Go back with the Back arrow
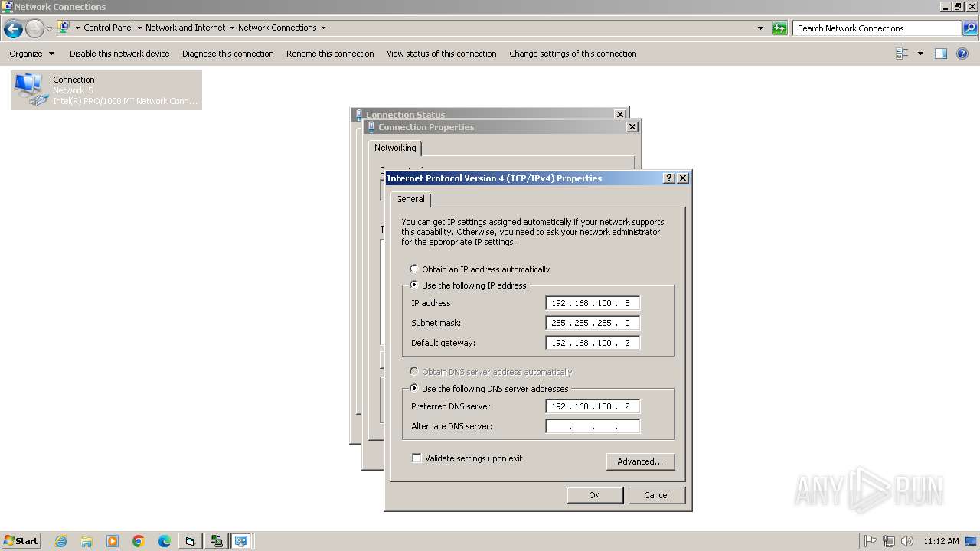The image size is (980, 551). tap(13, 29)
